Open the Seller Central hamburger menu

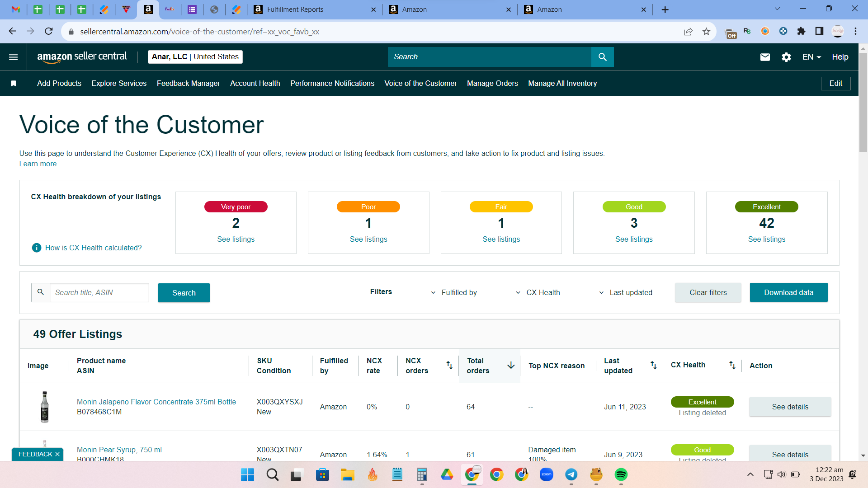[14, 57]
